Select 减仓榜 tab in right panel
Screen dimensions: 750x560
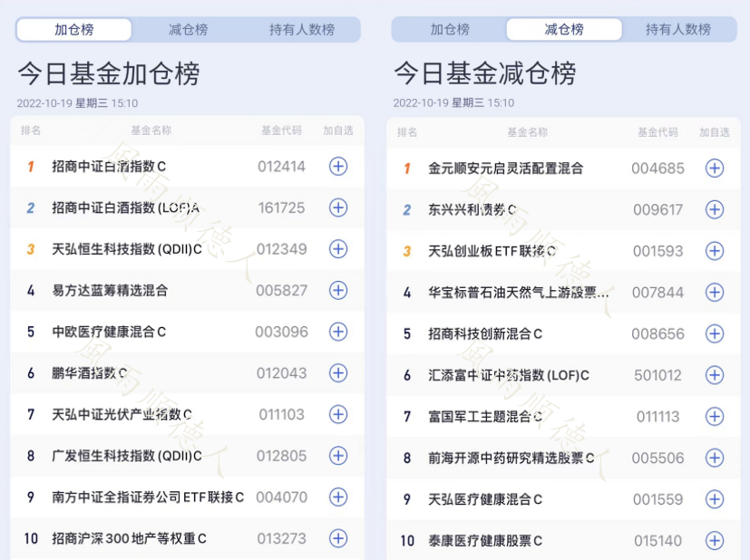564,30
